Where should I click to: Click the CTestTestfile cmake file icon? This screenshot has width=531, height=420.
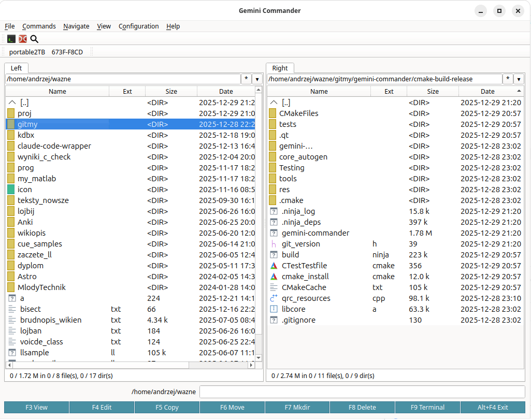pyautogui.click(x=274, y=266)
